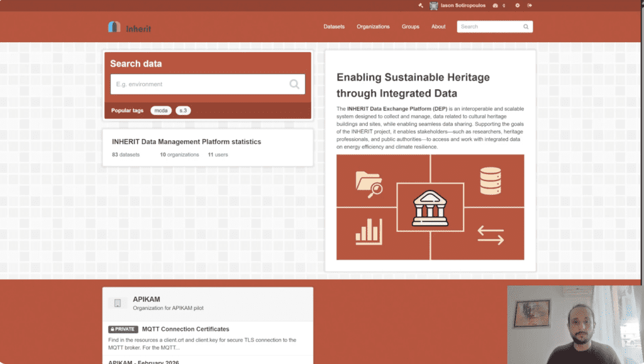Click the Inherit logo
The height and width of the screenshot is (364, 644).
tap(130, 28)
